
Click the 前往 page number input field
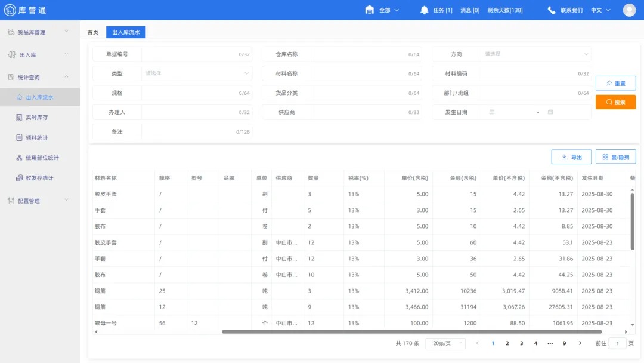(x=618, y=343)
